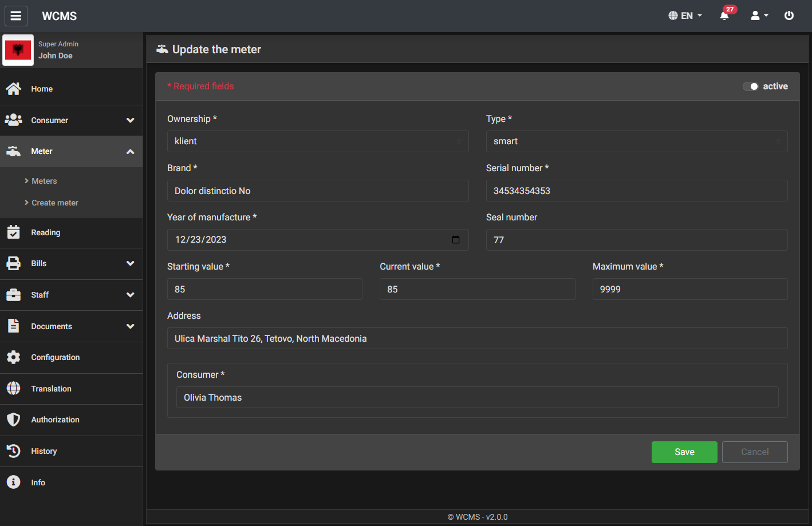Expand the Documents sidebar chevron

click(131, 326)
